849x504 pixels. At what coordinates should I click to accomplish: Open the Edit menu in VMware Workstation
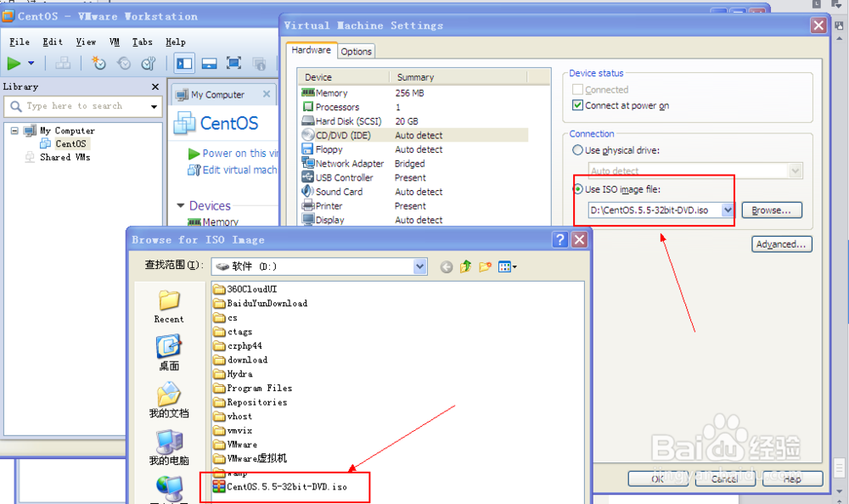pyautogui.click(x=53, y=42)
